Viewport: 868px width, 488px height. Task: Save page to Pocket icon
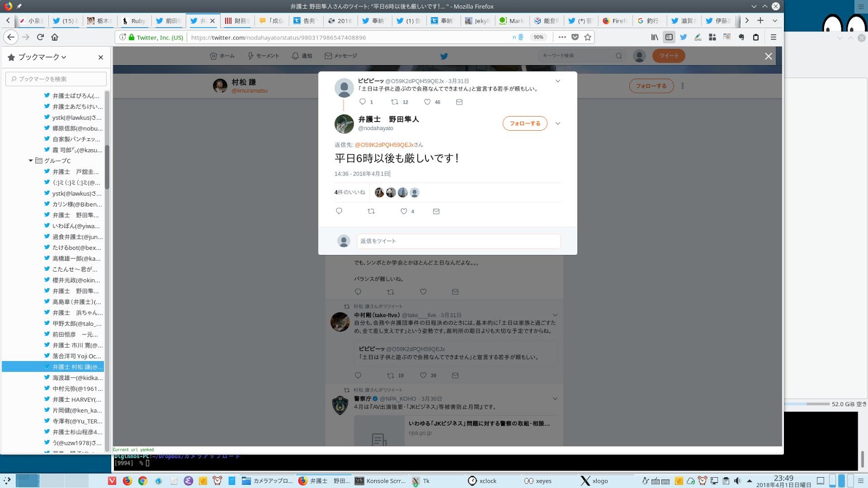click(x=575, y=37)
